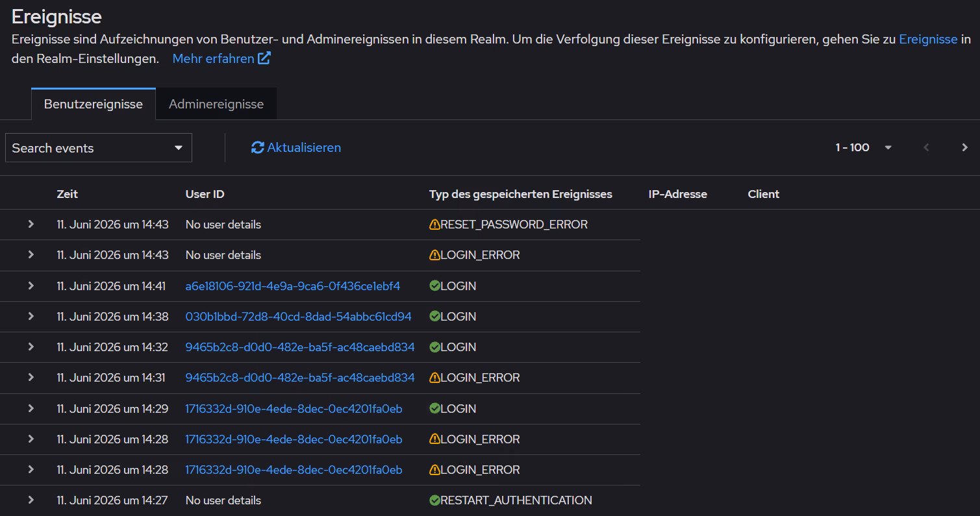Image resolution: width=980 pixels, height=516 pixels.
Task: Expand the 14:31 LOGIN_ERROR event row
Action: pos(31,378)
